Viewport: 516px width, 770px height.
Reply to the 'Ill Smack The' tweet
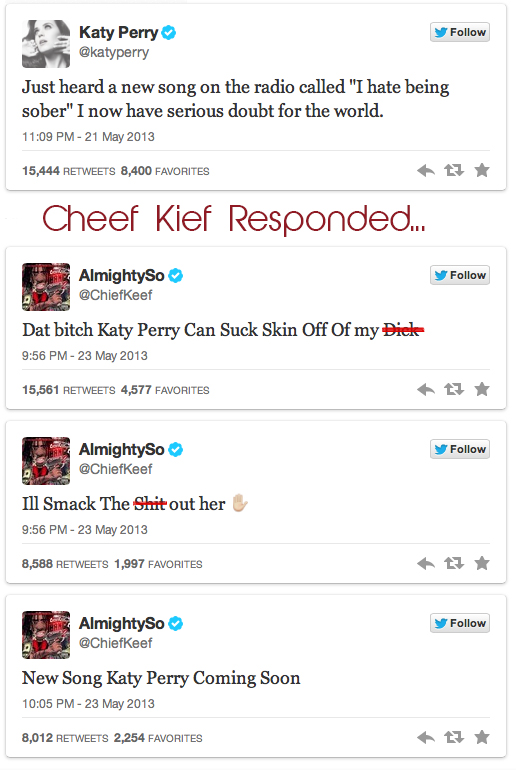coord(426,563)
